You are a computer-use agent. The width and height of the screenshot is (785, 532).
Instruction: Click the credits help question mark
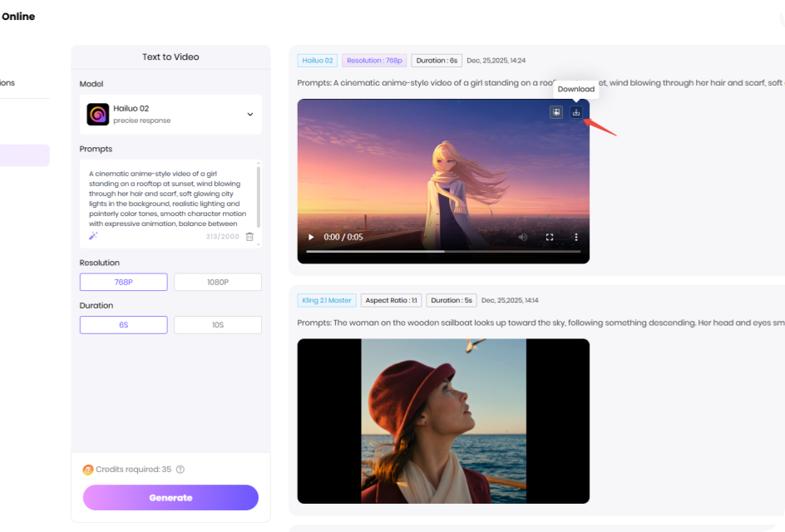tap(180, 470)
